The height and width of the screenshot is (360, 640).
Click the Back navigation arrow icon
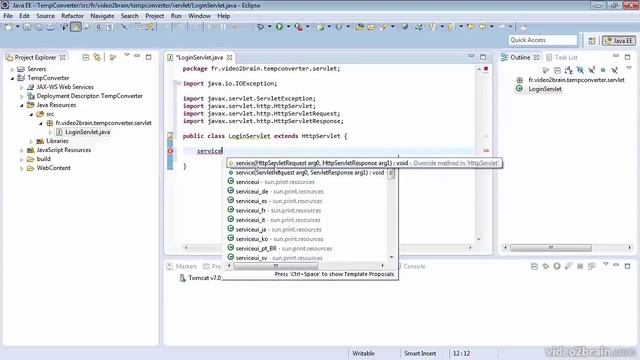[x=482, y=27]
